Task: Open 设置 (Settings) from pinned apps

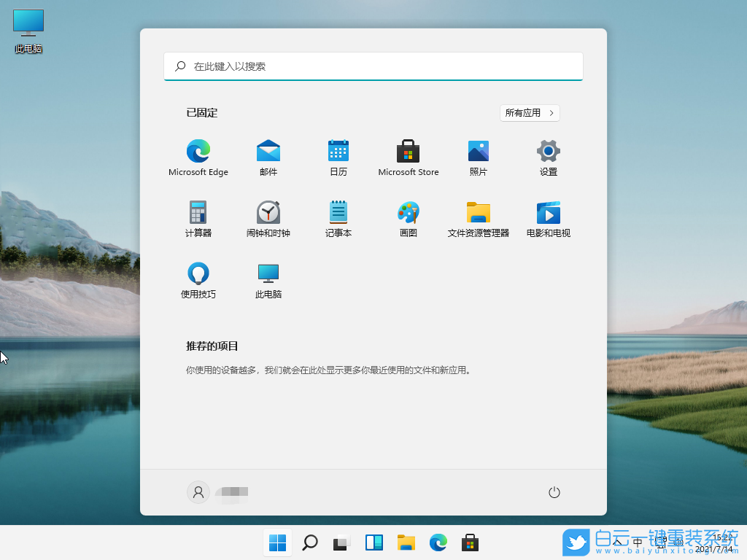Action: pyautogui.click(x=548, y=151)
